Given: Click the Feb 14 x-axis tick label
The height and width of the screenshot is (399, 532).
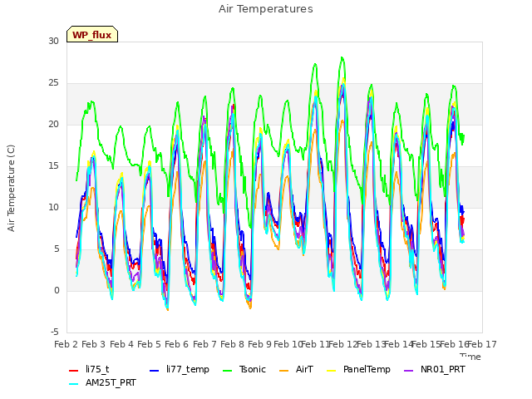Looking at the screenshot, I should (398, 344).
